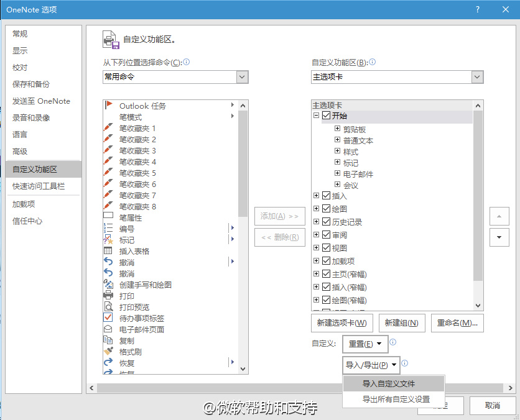
Task: Uncheck the 历史记录 tab checkbox
Action: click(327, 222)
